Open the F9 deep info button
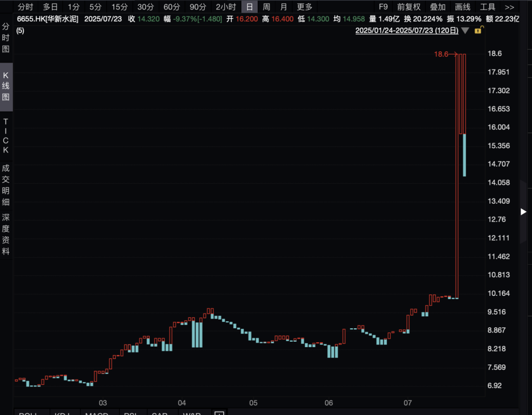 click(x=383, y=7)
